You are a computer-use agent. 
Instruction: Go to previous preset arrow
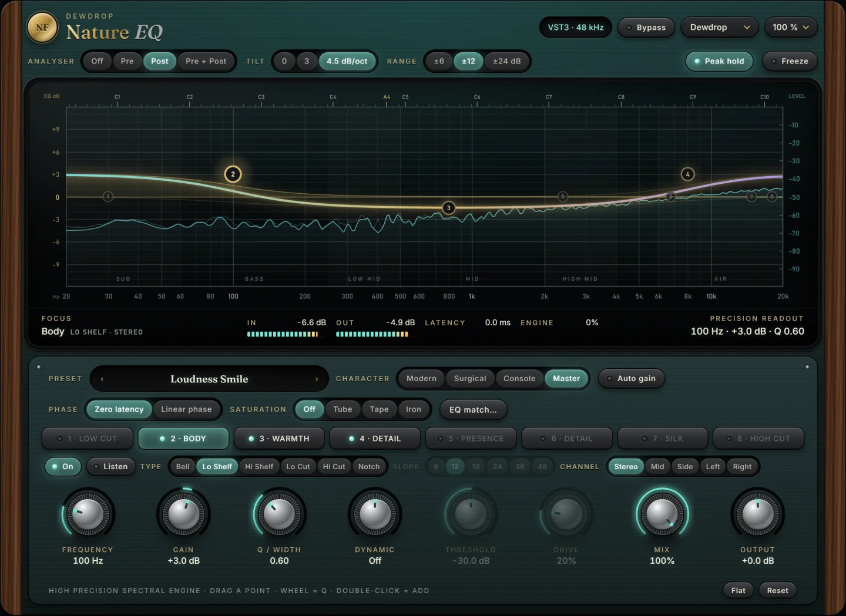102,379
